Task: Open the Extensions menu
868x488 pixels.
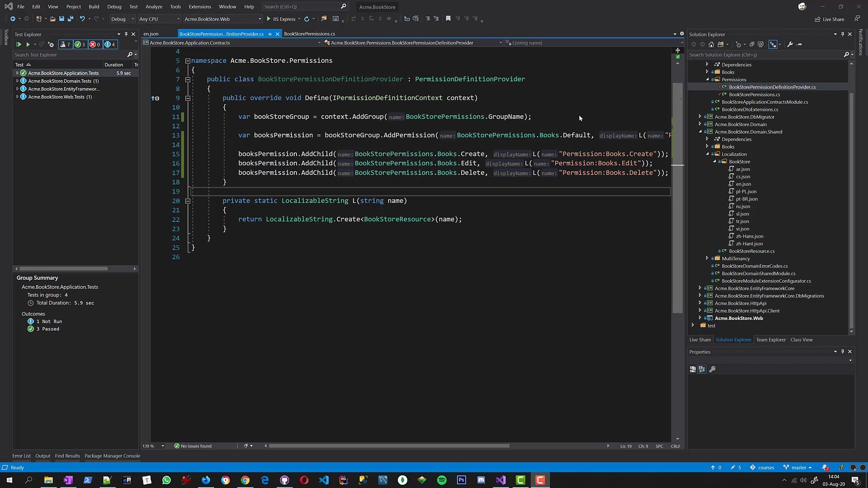Action: [x=199, y=7]
